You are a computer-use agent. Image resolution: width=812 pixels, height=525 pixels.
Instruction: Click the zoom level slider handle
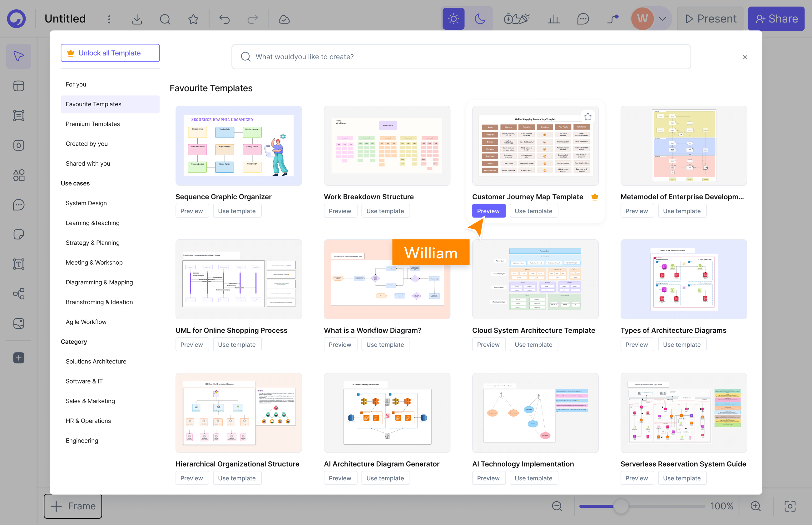(621, 506)
